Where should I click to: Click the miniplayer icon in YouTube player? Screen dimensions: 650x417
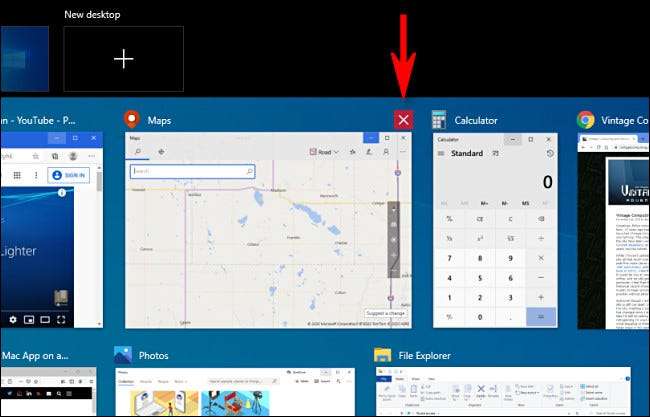click(29, 319)
